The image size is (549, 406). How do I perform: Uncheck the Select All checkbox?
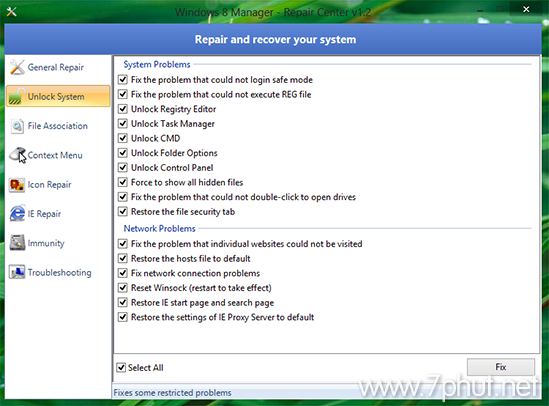coord(121,368)
